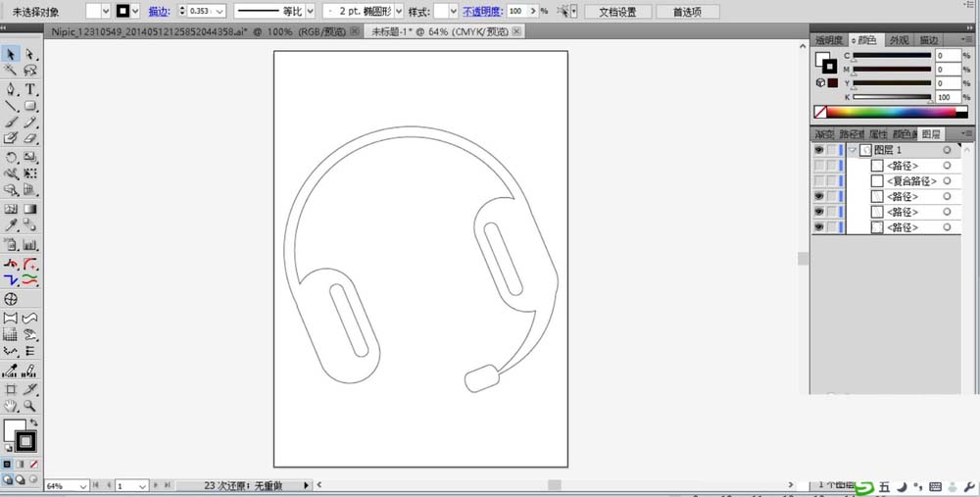Select the Zoom magnifier tool
Viewport: 980px width, 497px height.
29,405
